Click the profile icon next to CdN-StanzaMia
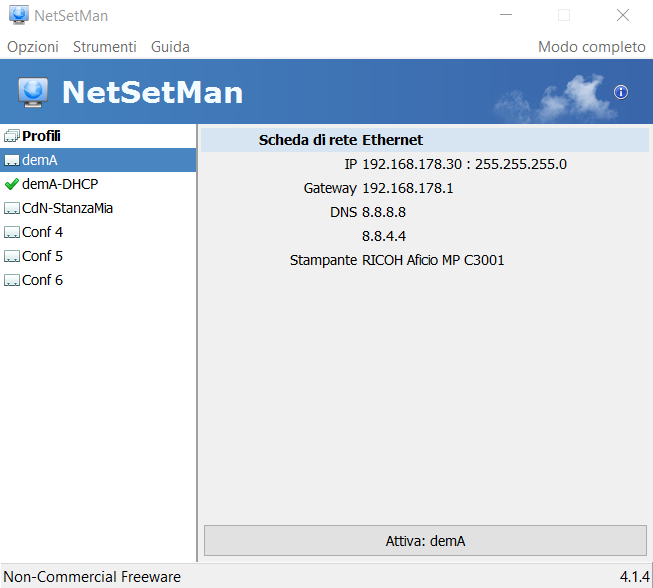 click(x=12, y=208)
